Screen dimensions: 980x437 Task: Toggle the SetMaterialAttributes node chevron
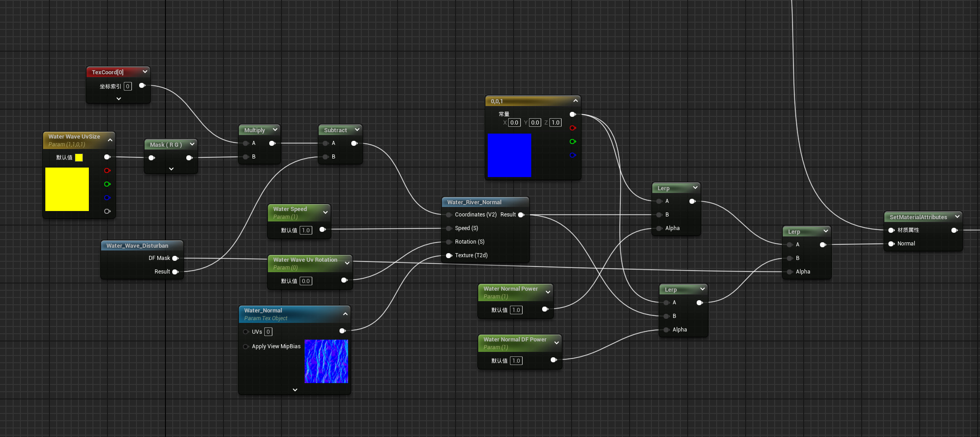(x=957, y=216)
